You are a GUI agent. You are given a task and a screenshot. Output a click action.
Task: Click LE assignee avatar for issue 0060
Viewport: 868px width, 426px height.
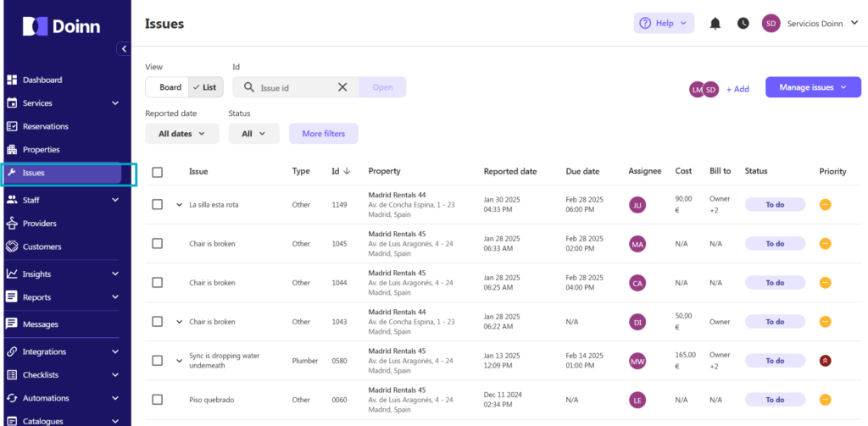tap(637, 400)
